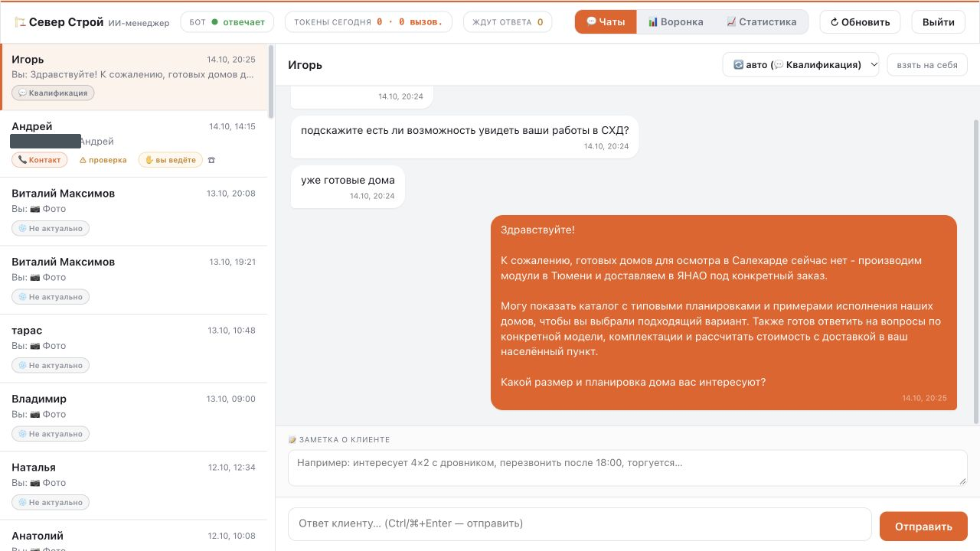Open the Анатолий conversation
The image size is (980, 551).
[135, 536]
